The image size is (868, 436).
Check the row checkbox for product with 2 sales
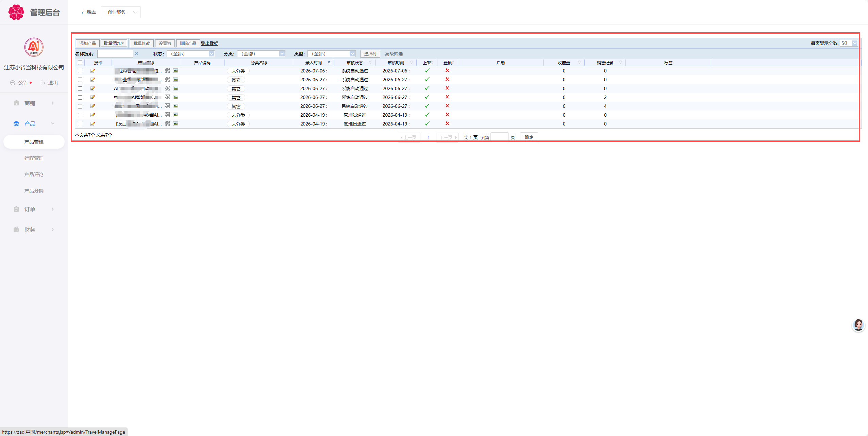coord(80,97)
